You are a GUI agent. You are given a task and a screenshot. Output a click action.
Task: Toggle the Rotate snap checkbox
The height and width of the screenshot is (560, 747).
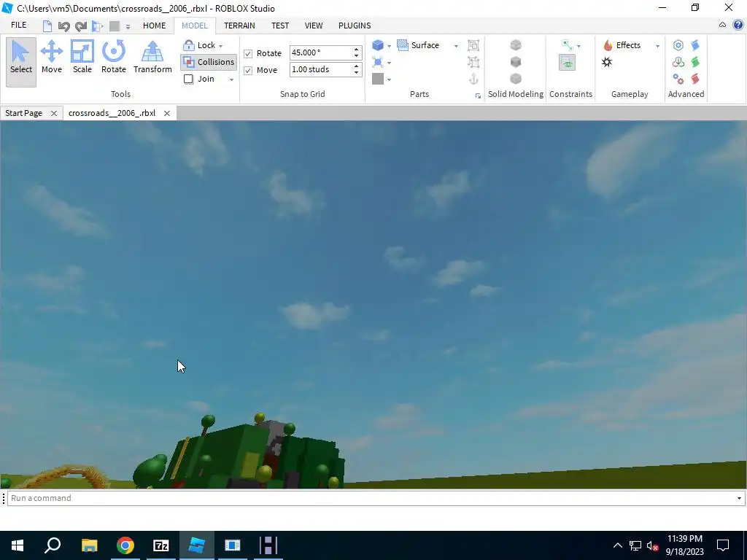(x=248, y=53)
